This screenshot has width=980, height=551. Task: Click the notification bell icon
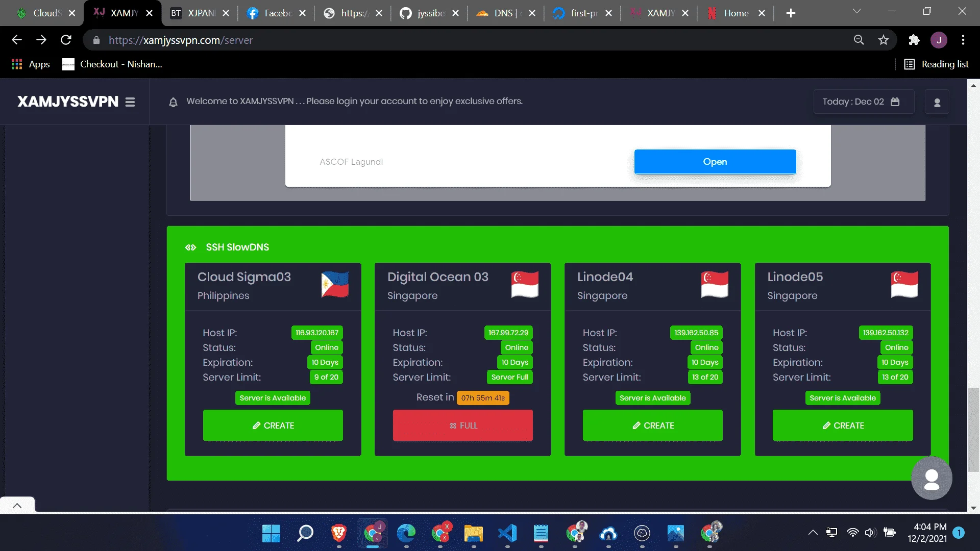click(x=173, y=102)
